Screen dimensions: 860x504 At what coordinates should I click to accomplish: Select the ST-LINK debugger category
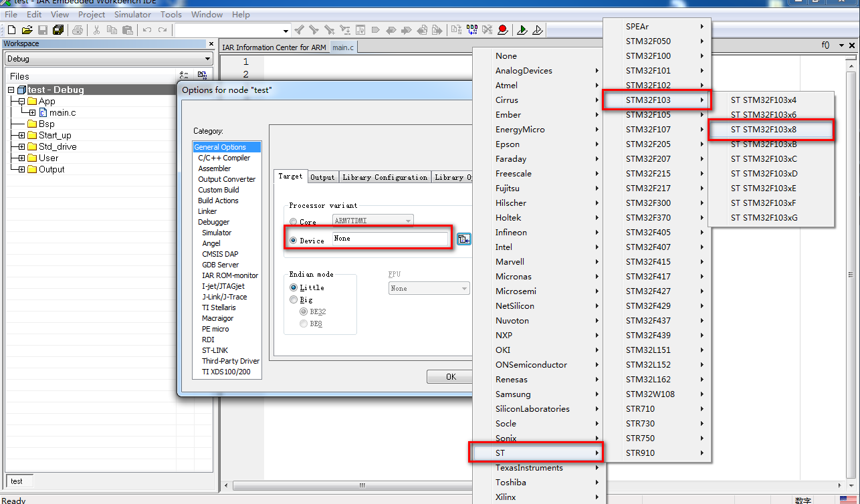215,350
